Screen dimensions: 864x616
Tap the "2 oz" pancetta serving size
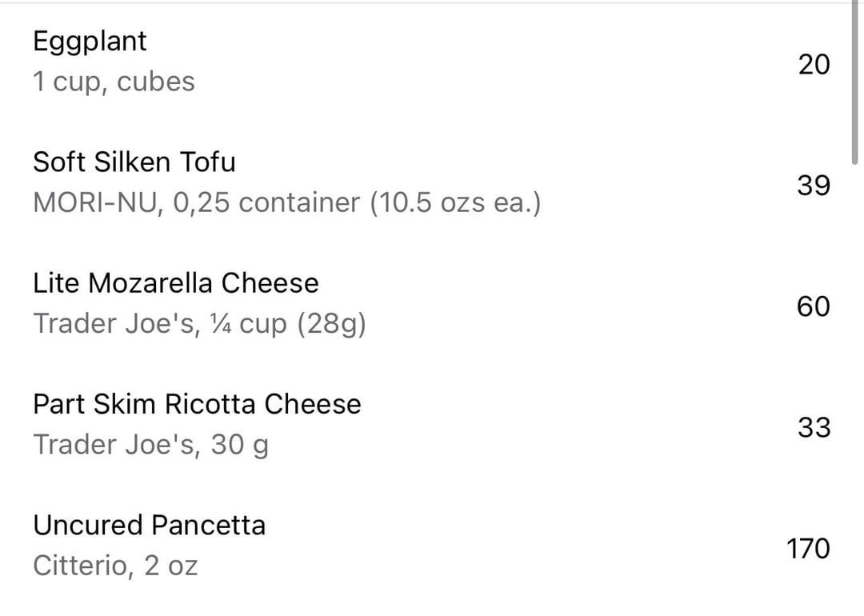click(x=170, y=566)
